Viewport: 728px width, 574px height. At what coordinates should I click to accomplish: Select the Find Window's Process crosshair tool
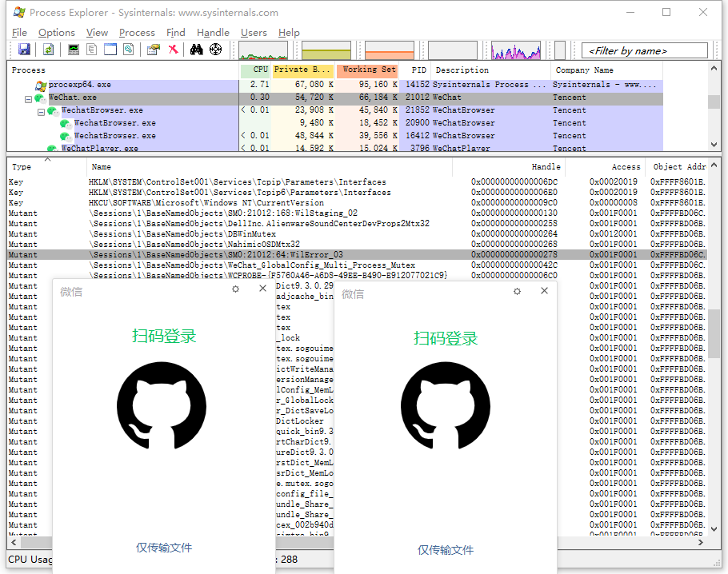click(x=215, y=50)
